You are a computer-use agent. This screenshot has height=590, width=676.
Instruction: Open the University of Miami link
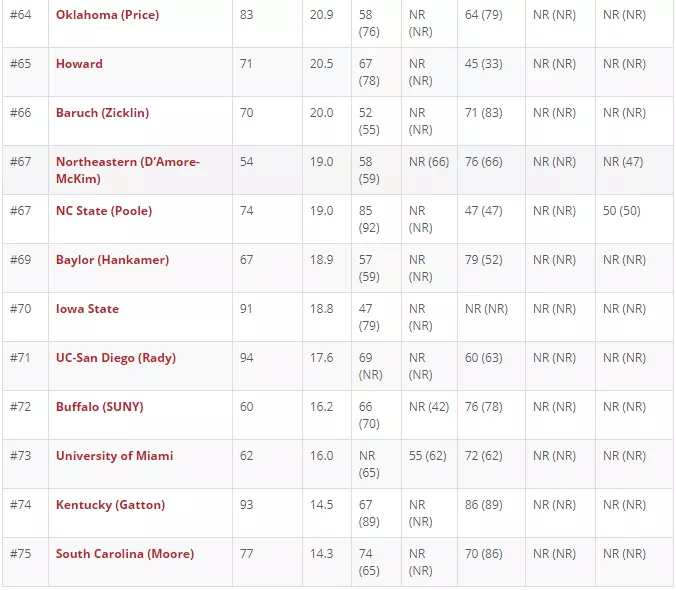tap(114, 456)
